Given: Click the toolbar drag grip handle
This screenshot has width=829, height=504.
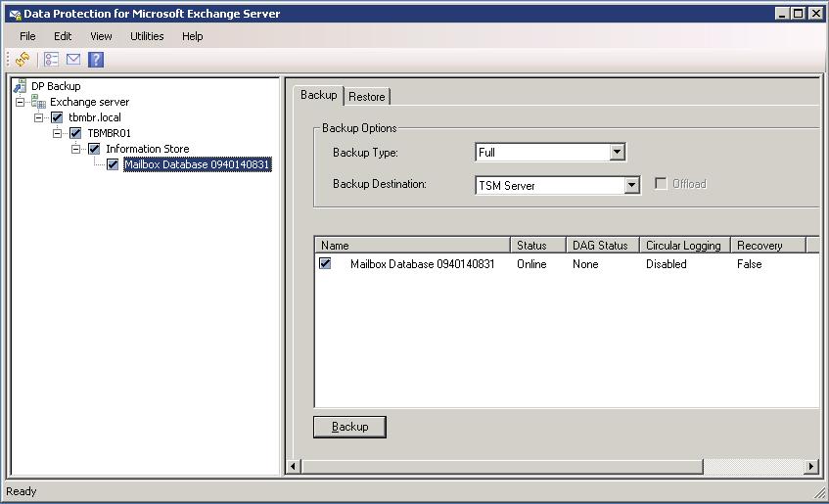Looking at the screenshot, I should coord(8,60).
